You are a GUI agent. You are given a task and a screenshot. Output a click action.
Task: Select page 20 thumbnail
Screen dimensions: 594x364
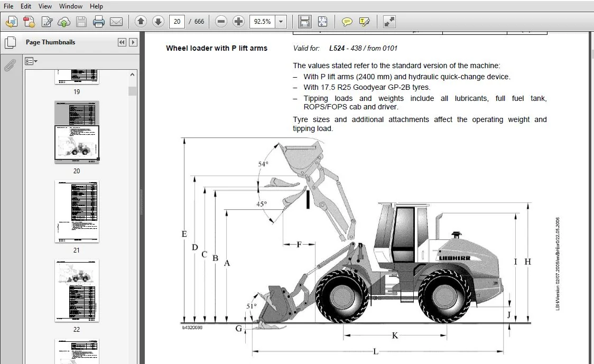[x=77, y=132]
